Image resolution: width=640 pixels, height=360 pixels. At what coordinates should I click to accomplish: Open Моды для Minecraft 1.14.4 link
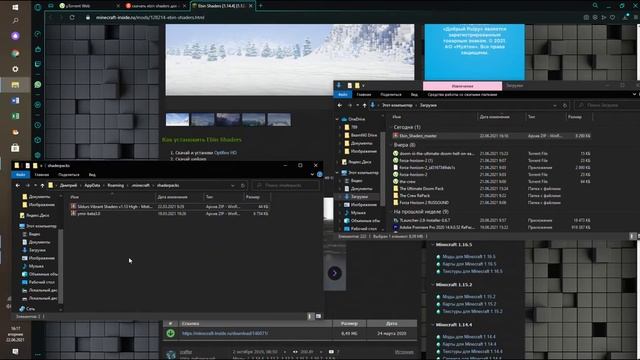point(469,336)
